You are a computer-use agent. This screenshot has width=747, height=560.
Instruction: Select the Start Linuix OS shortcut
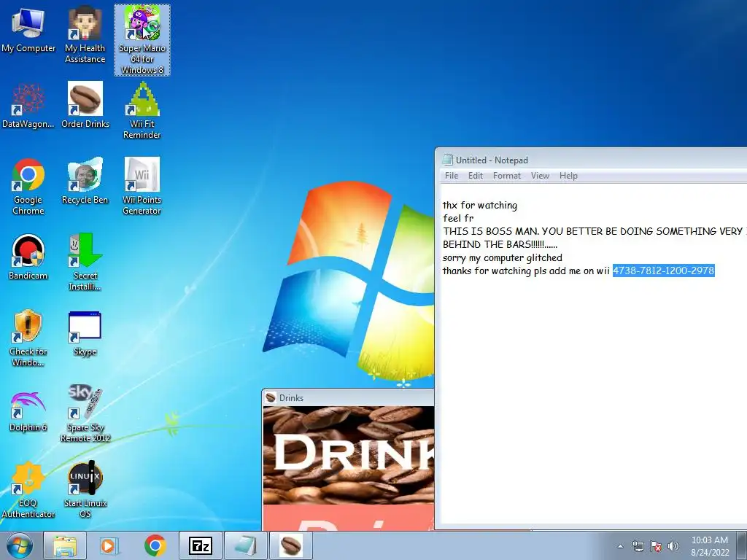pyautogui.click(x=85, y=490)
